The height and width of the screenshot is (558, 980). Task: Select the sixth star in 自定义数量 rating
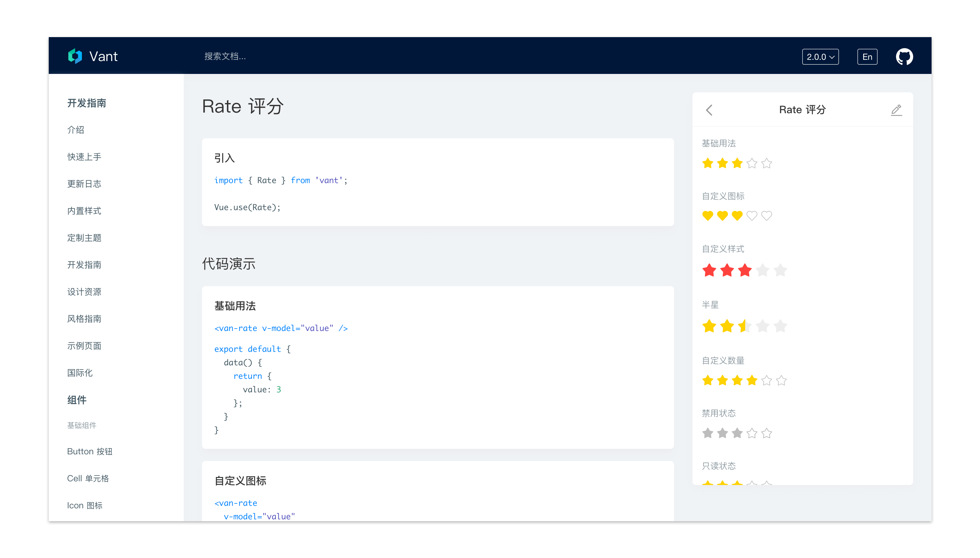click(x=781, y=381)
